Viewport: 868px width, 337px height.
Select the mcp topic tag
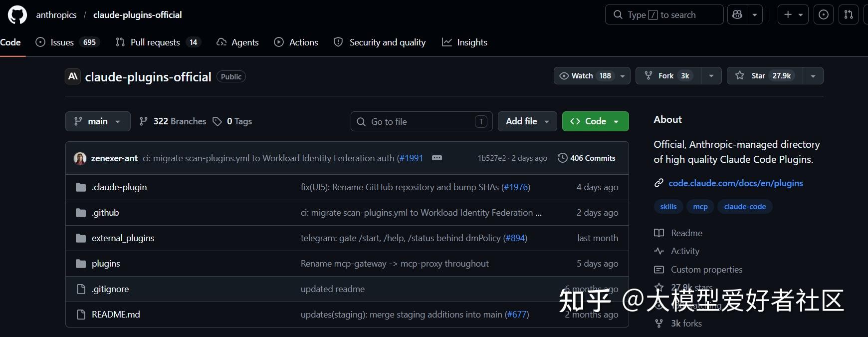(x=700, y=207)
